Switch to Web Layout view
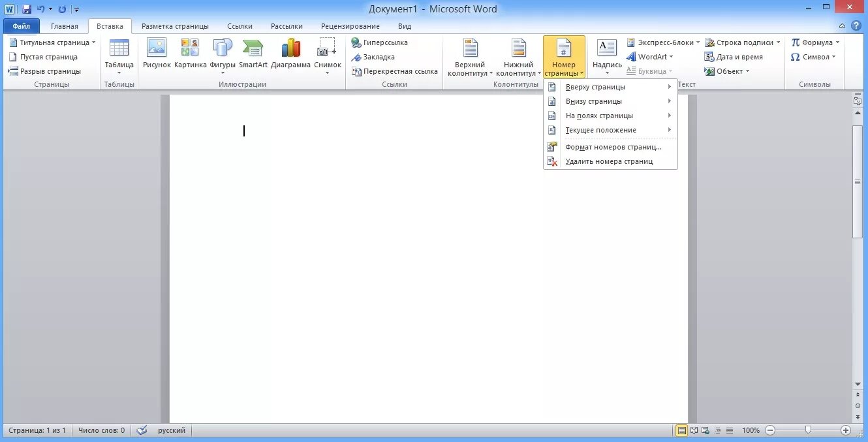This screenshot has height=442, width=868. (x=706, y=430)
